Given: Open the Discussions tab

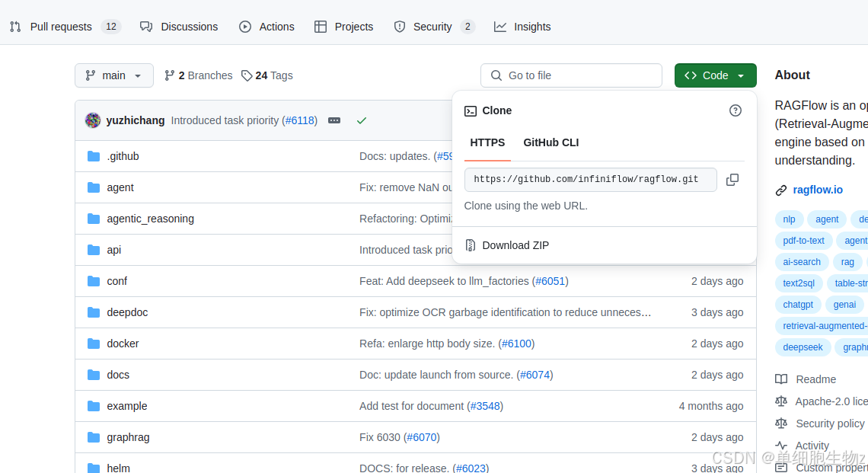Looking at the screenshot, I should pos(178,27).
